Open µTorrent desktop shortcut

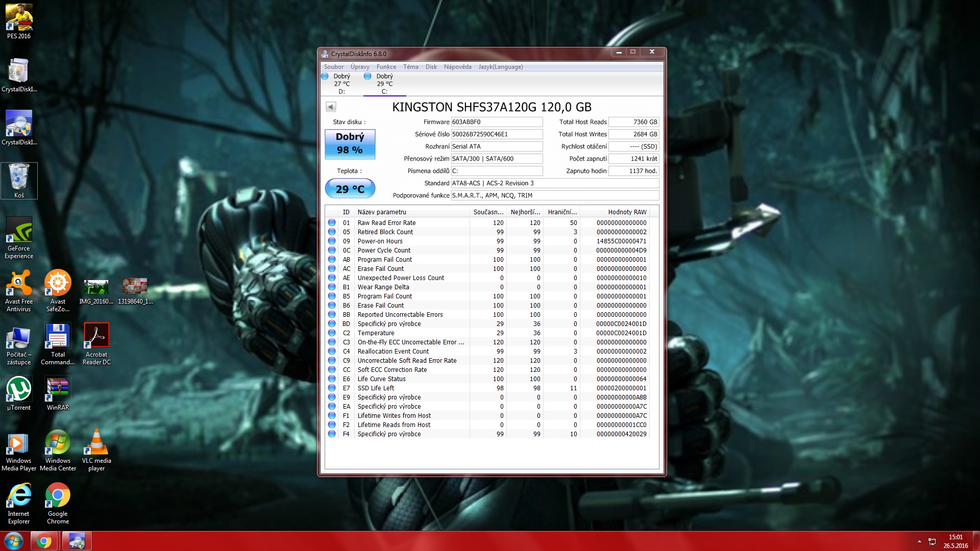pyautogui.click(x=19, y=393)
